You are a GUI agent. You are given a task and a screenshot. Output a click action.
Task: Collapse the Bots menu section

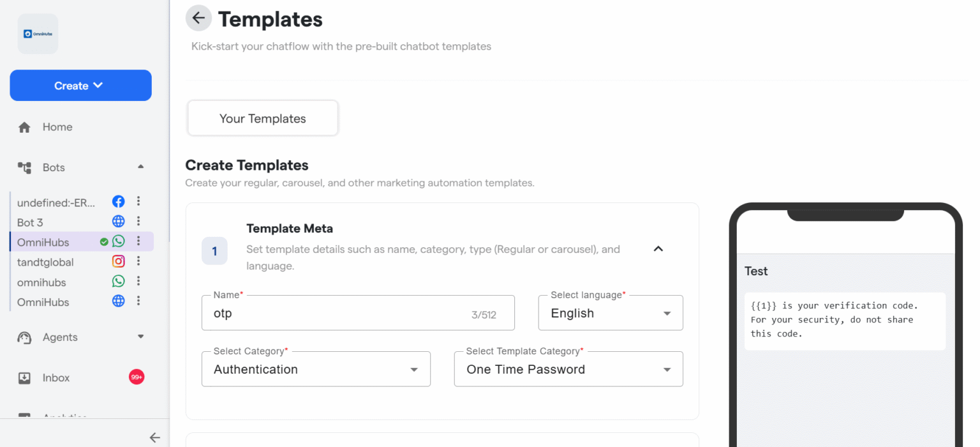click(x=140, y=167)
